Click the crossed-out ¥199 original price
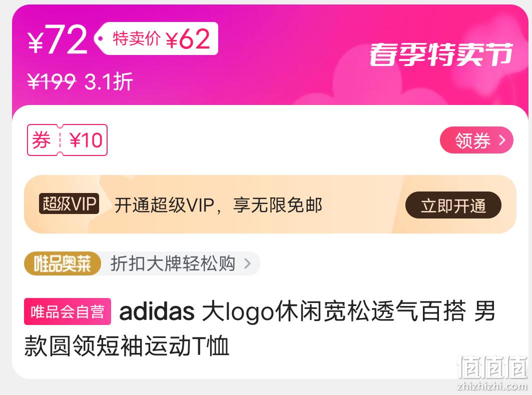The image size is (532, 395). point(52,81)
